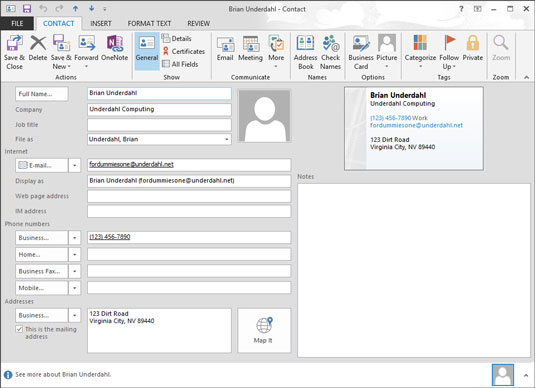Screen dimensions: 535x388
Task: Delete this contact using the Delete icon
Action: click(38, 48)
